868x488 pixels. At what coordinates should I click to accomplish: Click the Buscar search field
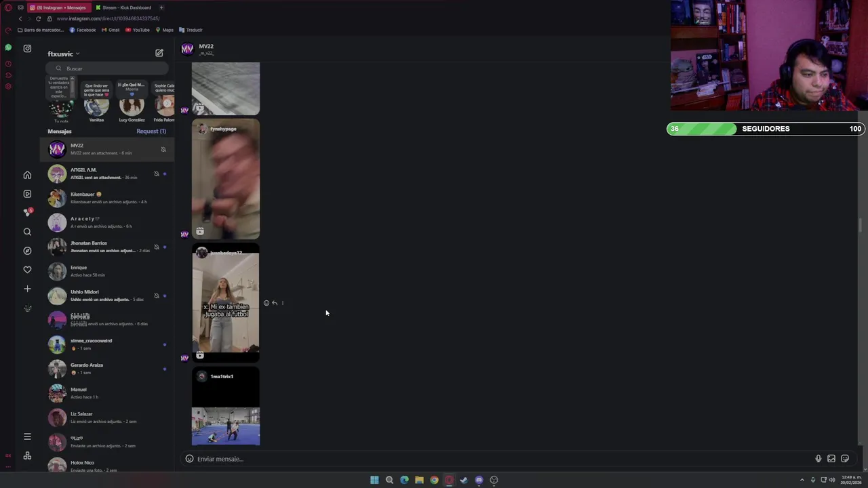[107, 68]
